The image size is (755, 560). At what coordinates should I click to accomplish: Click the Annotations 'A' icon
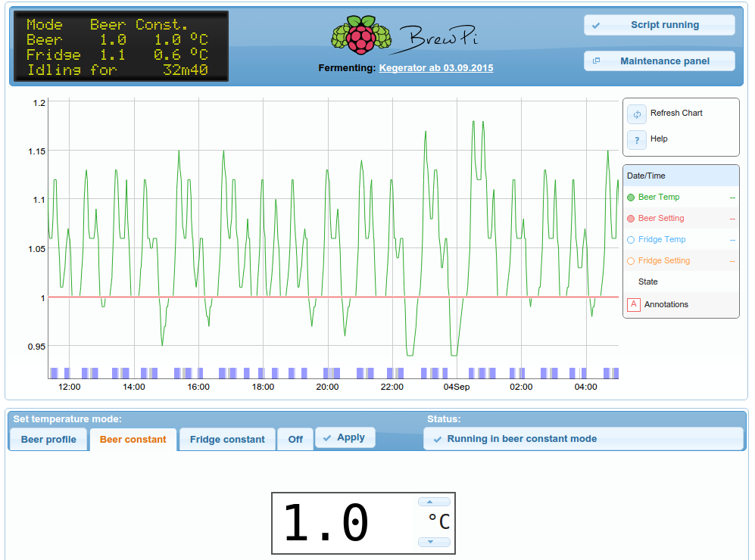(x=634, y=304)
